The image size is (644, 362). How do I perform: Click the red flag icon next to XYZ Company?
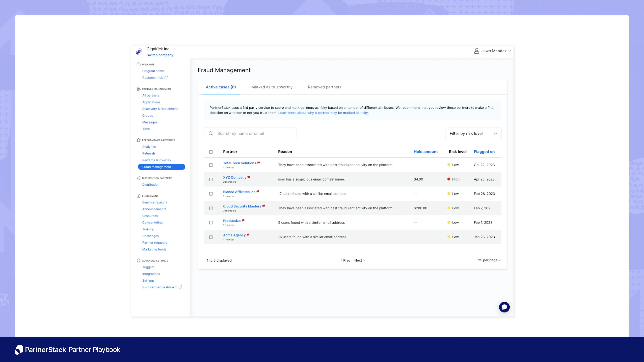tap(249, 177)
